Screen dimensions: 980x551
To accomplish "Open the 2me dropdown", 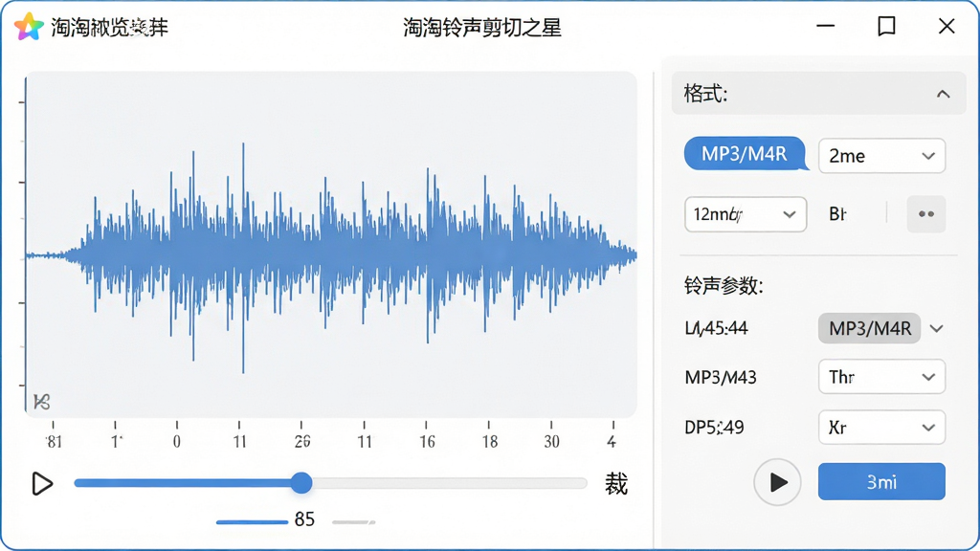I will (881, 156).
